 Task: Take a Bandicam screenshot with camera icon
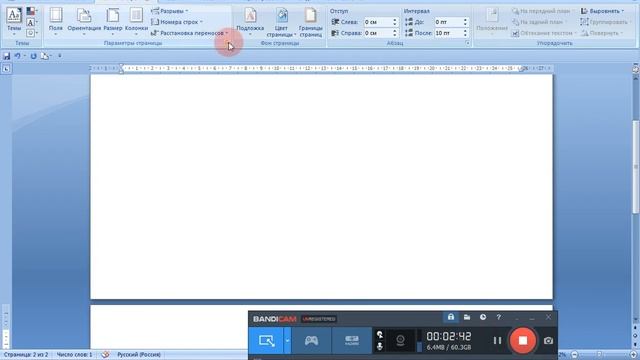pyautogui.click(x=548, y=340)
